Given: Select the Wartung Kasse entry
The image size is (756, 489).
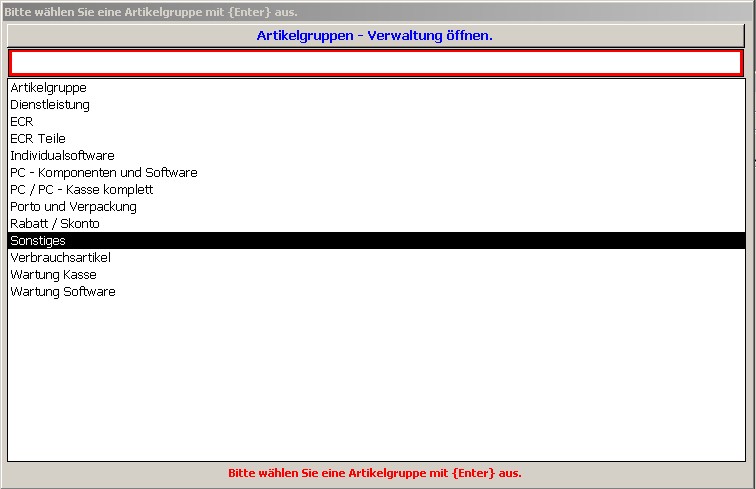Looking at the screenshot, I should pyautogui.click(x=53, y=275).
